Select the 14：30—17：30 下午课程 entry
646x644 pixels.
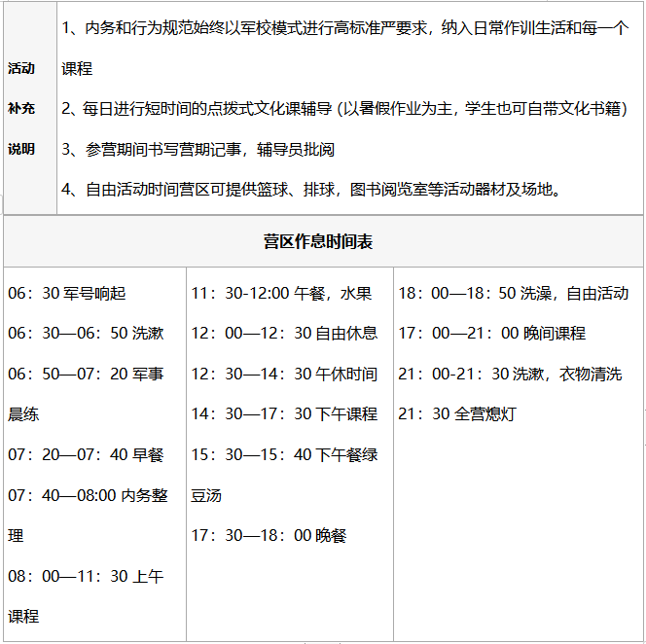coord(284,414)
